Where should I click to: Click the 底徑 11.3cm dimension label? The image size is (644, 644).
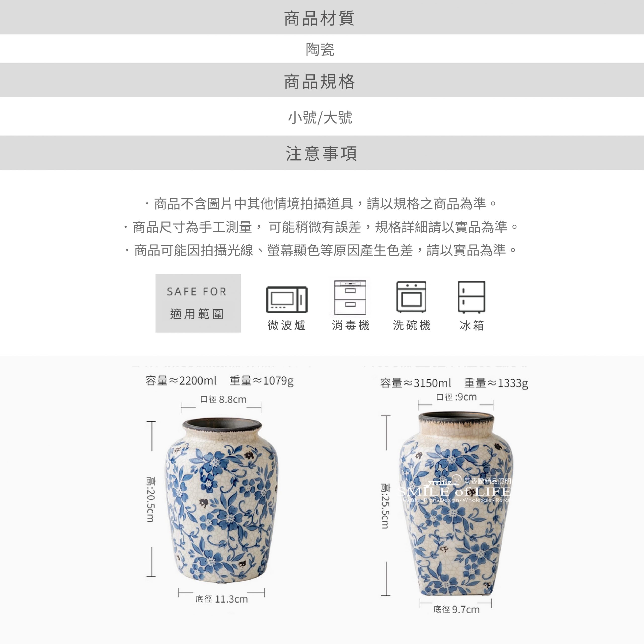pos(222,599)
